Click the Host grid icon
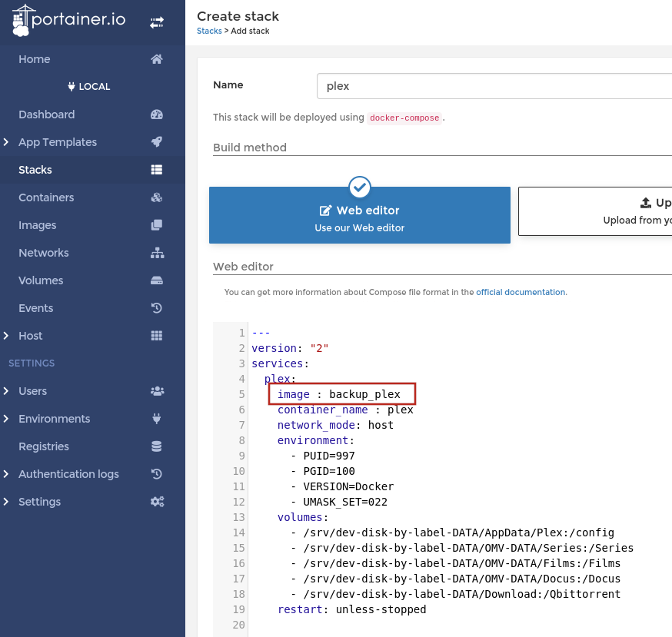 coord(157,336)
